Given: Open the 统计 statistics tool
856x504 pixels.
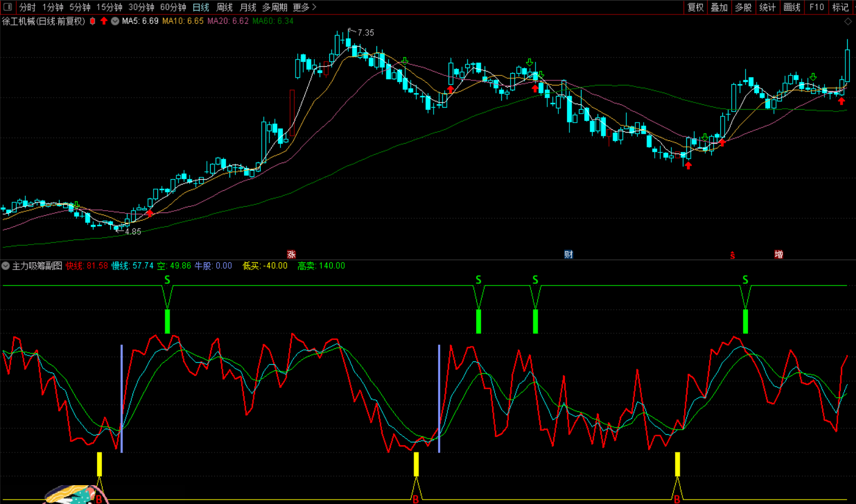Looking at the screenshot, I should pos(767,7).
